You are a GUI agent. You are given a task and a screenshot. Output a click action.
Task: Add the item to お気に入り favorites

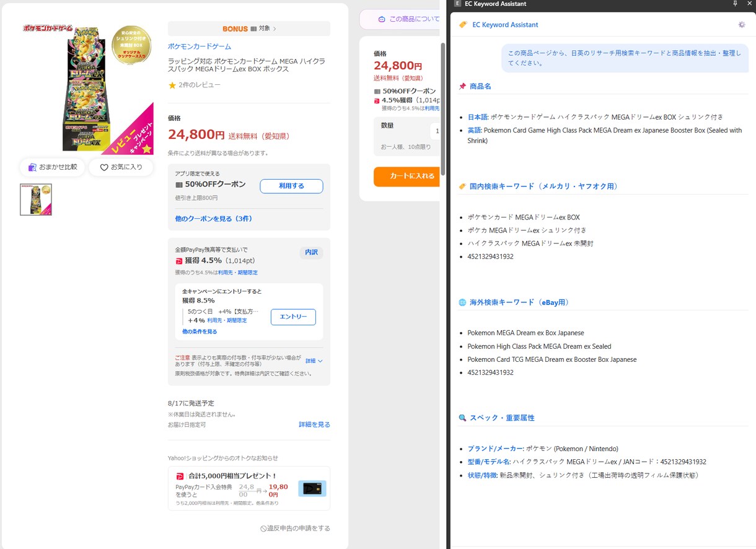click(121, 167)
